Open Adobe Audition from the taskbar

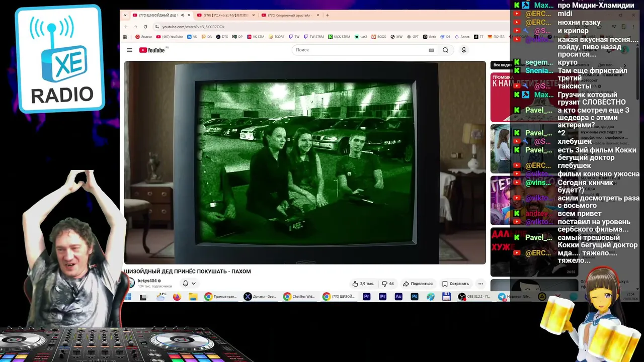pyautogui.click(x=398, y=297)
